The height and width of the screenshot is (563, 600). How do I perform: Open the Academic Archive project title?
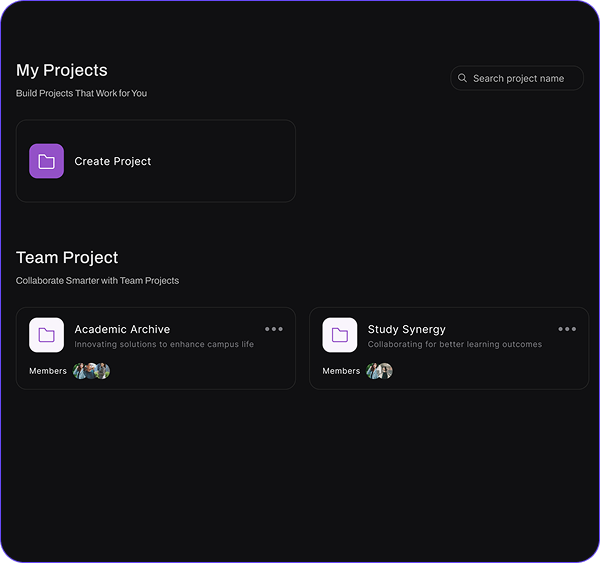pos(122,329)
